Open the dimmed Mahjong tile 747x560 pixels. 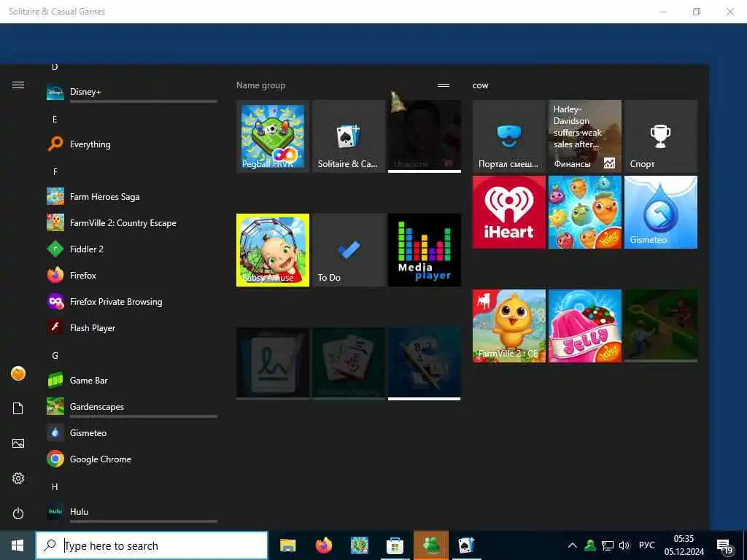pos(348,363)
